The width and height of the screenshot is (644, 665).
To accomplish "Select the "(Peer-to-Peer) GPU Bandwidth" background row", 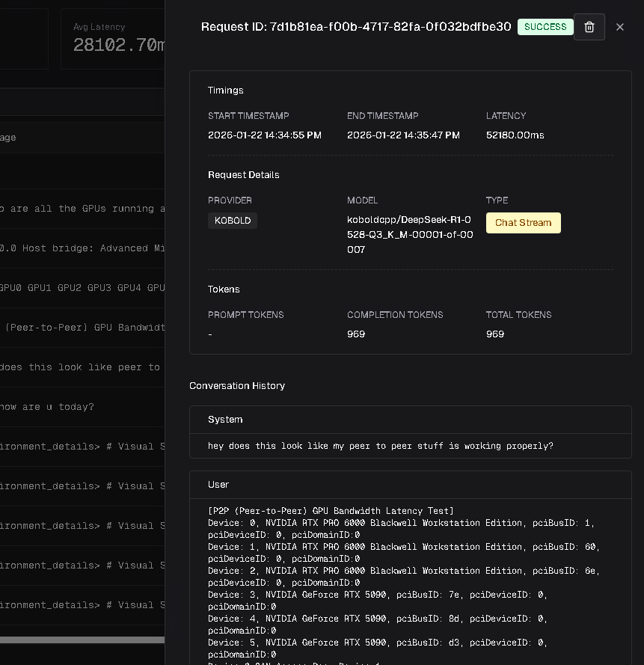I will pyautogui.click(x=82, y=328).
